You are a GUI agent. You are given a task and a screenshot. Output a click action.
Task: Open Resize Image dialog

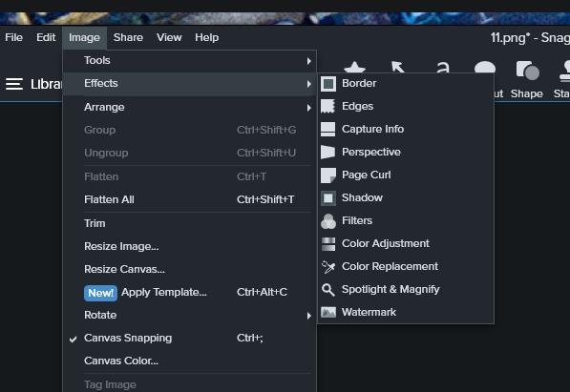[x=189, y=246]
